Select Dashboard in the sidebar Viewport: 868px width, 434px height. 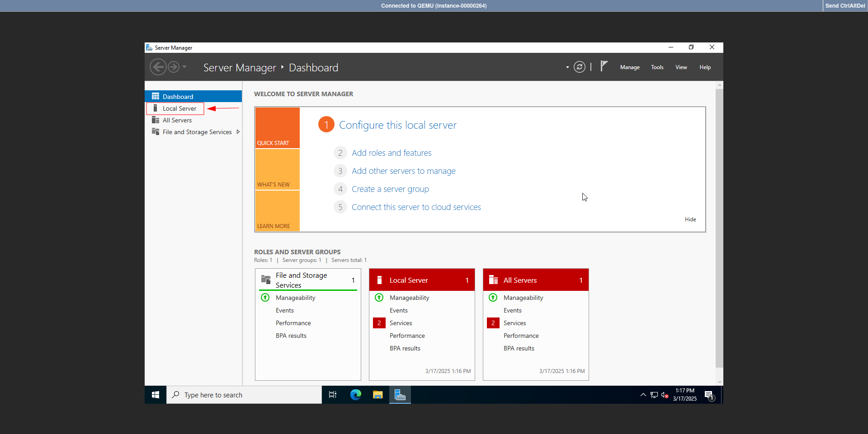pos(193,96)
